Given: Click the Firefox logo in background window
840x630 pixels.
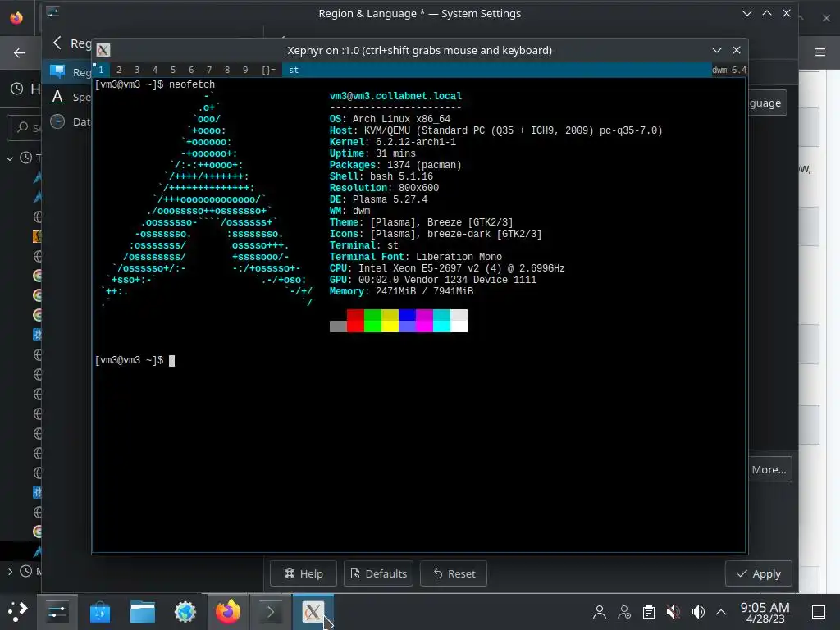Looking at the screenshot, I should coord(16,18).
